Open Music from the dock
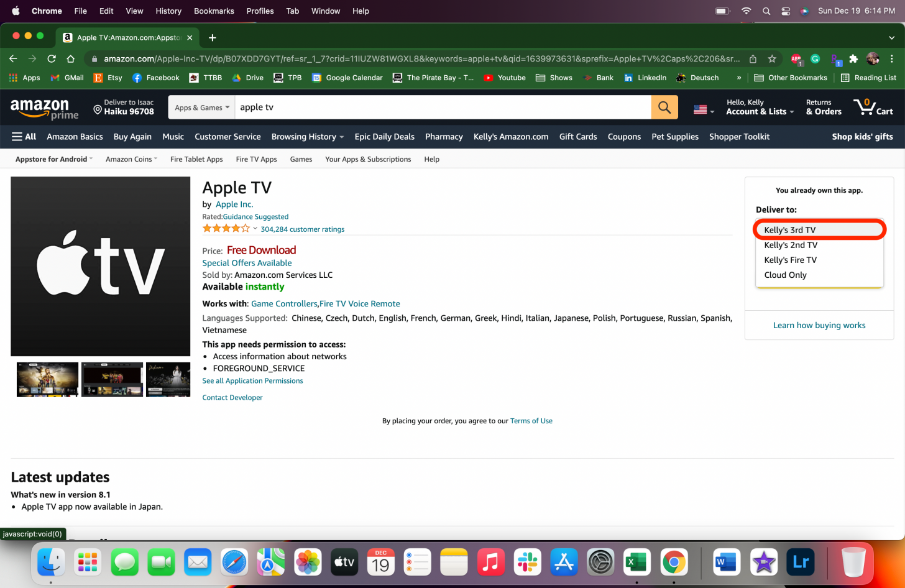The height and width of the screenshot is (588, 905). click(x=491, y=563)
